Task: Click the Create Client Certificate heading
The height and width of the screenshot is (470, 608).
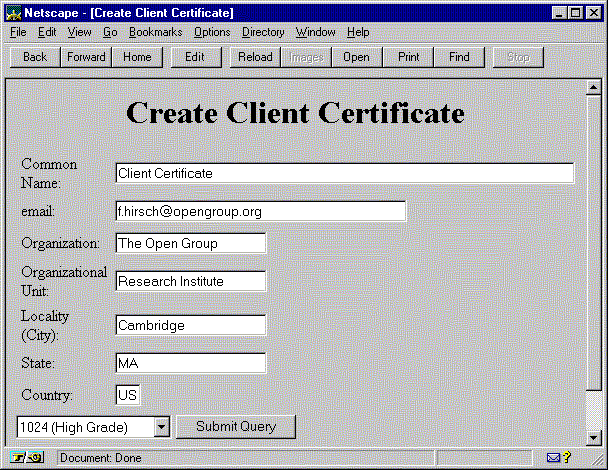Action: click(295, 113)
